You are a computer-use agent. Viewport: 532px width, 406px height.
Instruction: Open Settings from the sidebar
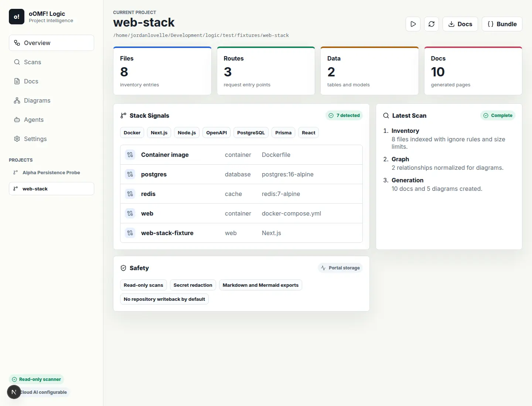tap(51, 139)
